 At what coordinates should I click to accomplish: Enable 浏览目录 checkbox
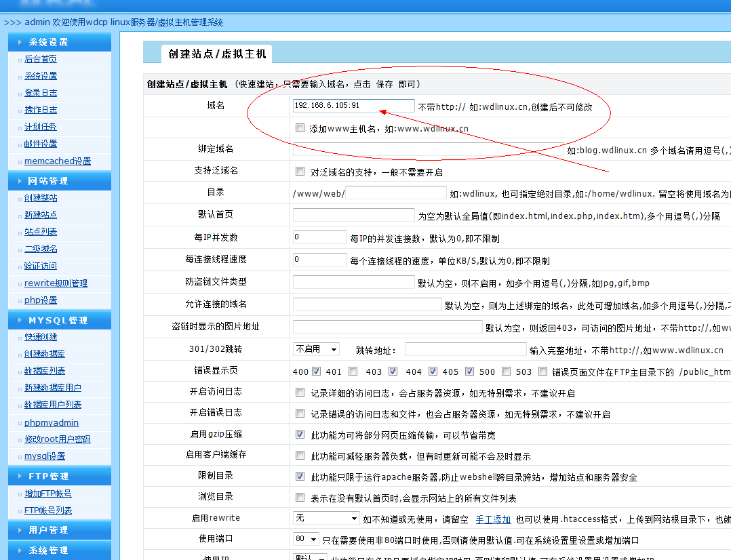pos(300,498)
